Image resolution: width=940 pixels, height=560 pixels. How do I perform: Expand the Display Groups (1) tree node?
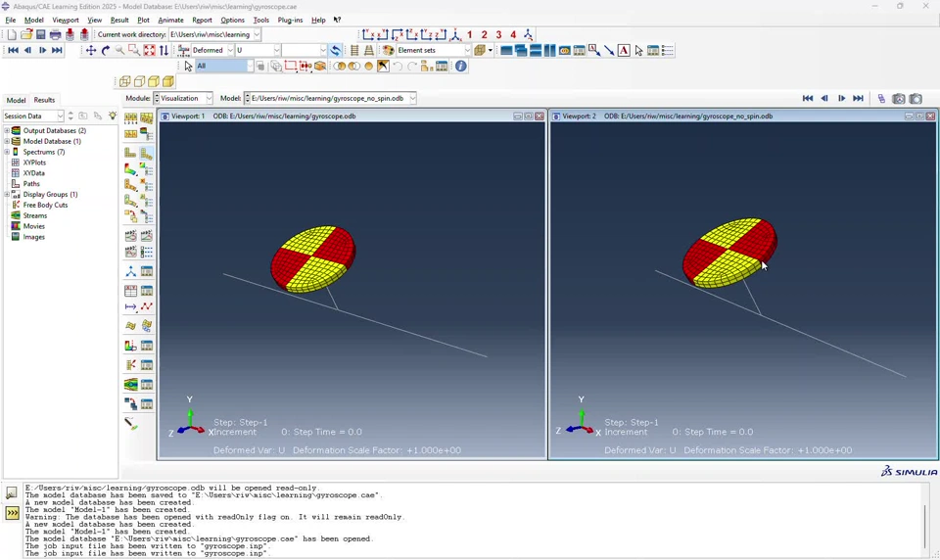point(7,195)
